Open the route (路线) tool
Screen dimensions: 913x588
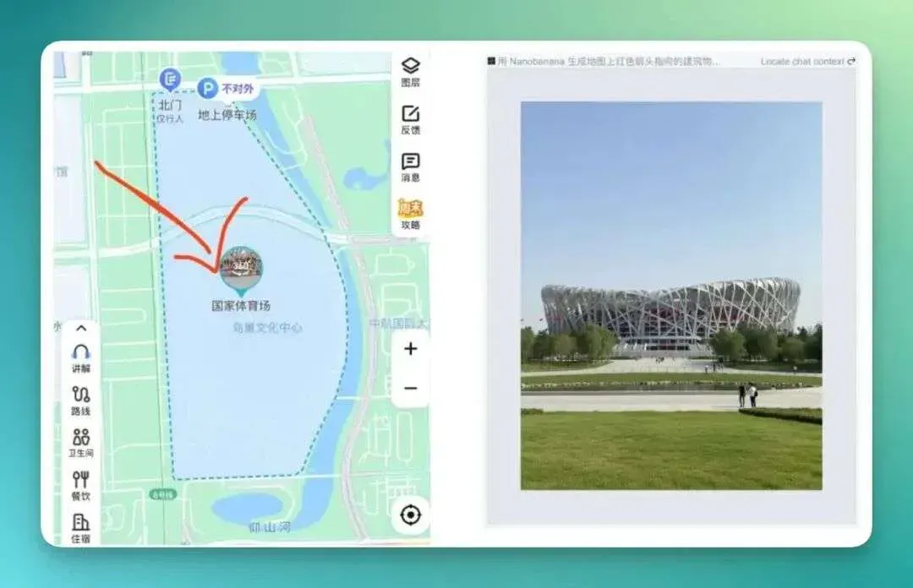pos(81,401)
